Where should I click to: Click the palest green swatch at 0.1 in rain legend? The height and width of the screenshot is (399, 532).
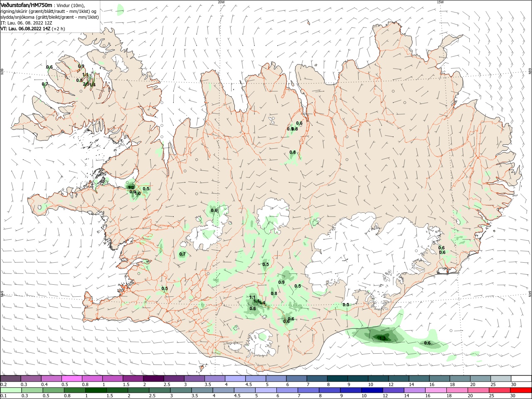[10, 390]
